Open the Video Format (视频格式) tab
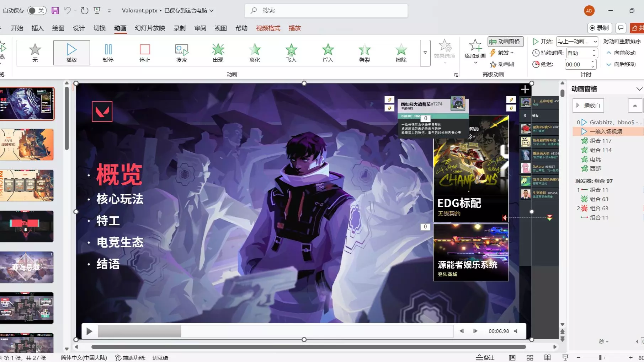644x362 pixels. [x=268, y=28]
